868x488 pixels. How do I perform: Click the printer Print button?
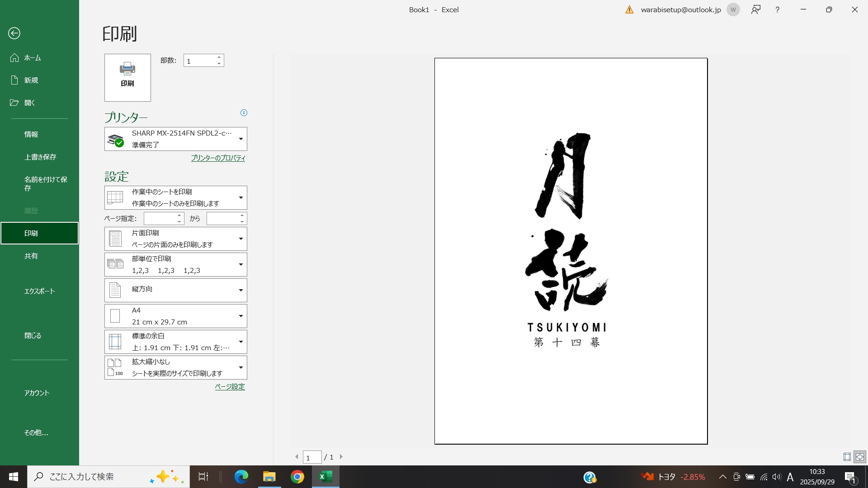(x=127, y=77)
